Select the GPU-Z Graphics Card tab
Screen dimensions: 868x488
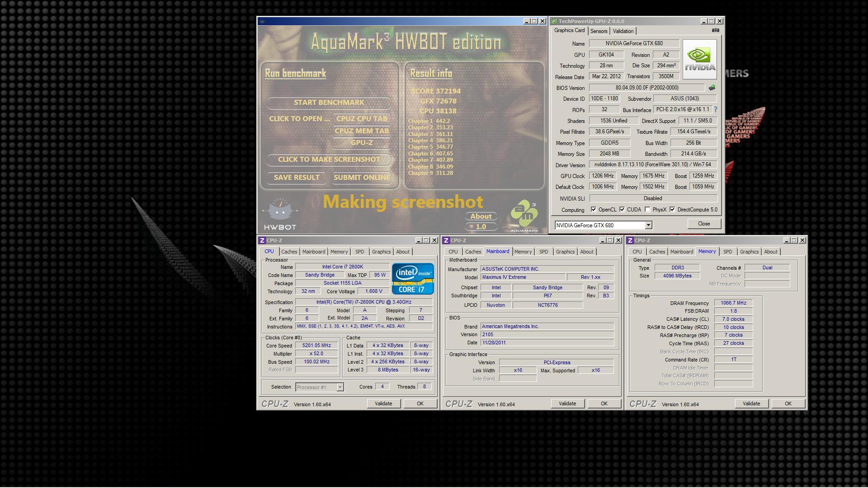coord(569,30)
